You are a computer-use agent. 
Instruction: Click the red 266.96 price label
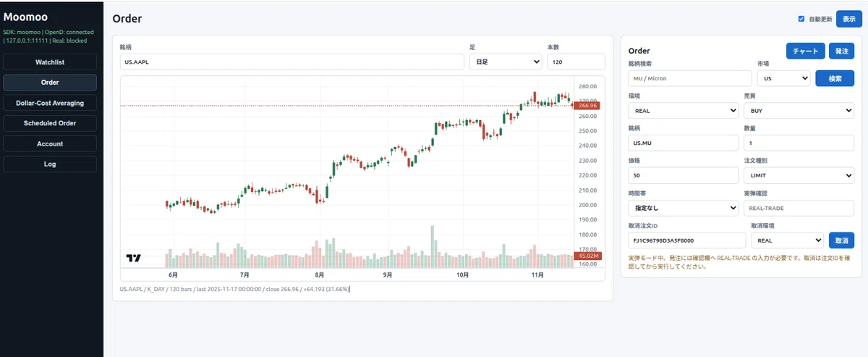(x=587, y=106)
